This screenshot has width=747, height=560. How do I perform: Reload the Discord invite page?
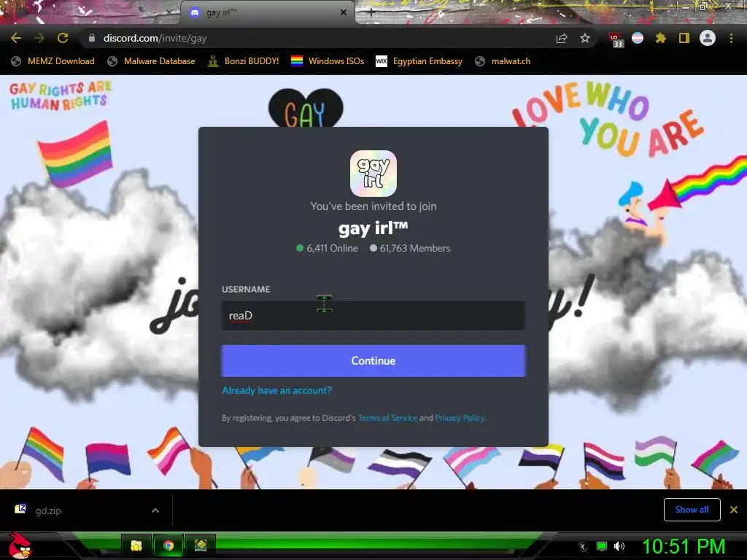click(x=63, y=38)
